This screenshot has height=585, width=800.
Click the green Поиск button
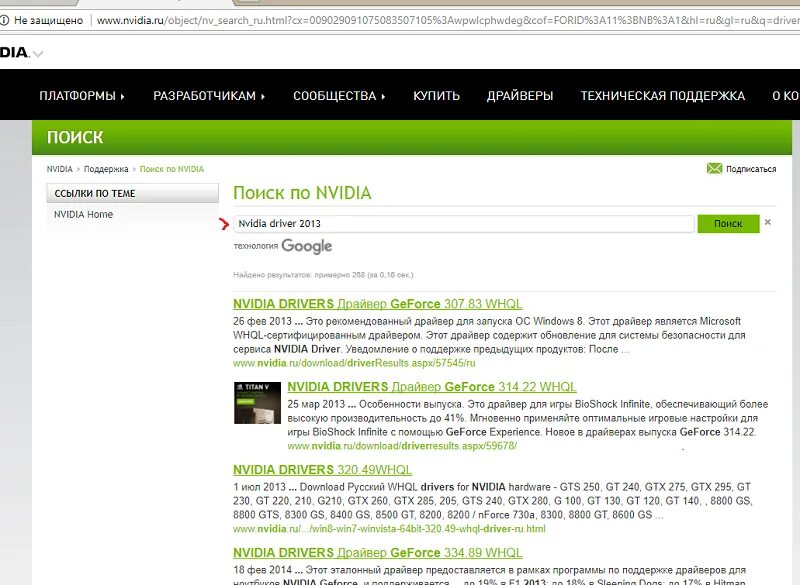(728, 223)
